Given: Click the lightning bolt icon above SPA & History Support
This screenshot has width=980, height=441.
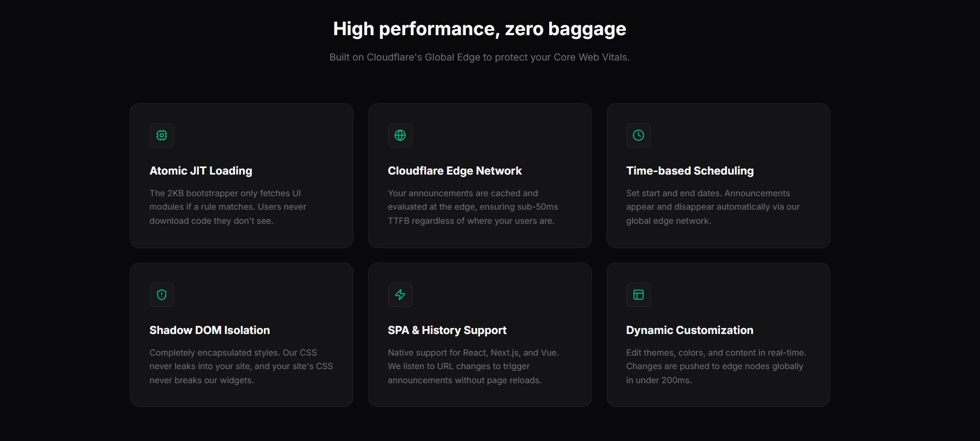Looking at the screenshot, I should (400, 295).
